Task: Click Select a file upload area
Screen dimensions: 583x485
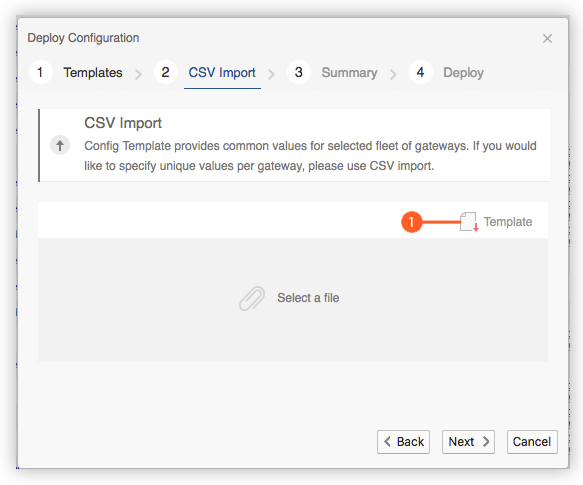Action: click(x=293, y=300)
